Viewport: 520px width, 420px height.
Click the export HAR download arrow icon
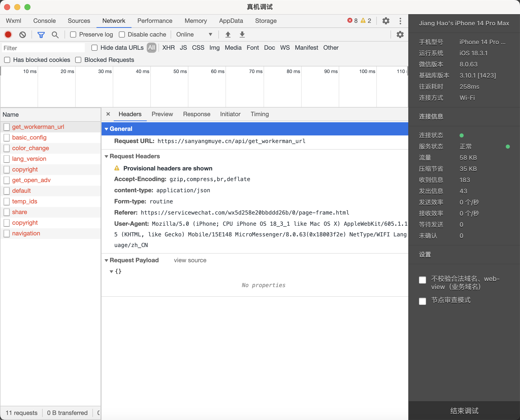(242, 34)
